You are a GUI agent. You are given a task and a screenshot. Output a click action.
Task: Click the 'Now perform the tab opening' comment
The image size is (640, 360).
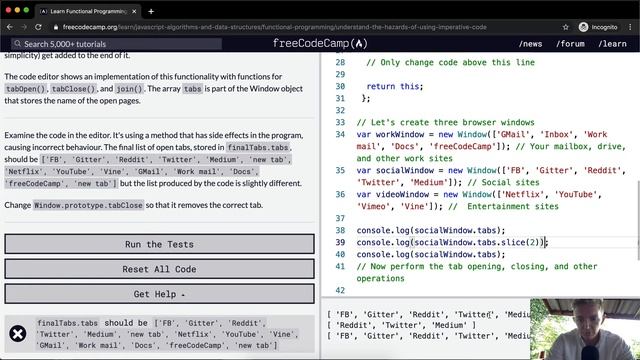click(477, 272)
